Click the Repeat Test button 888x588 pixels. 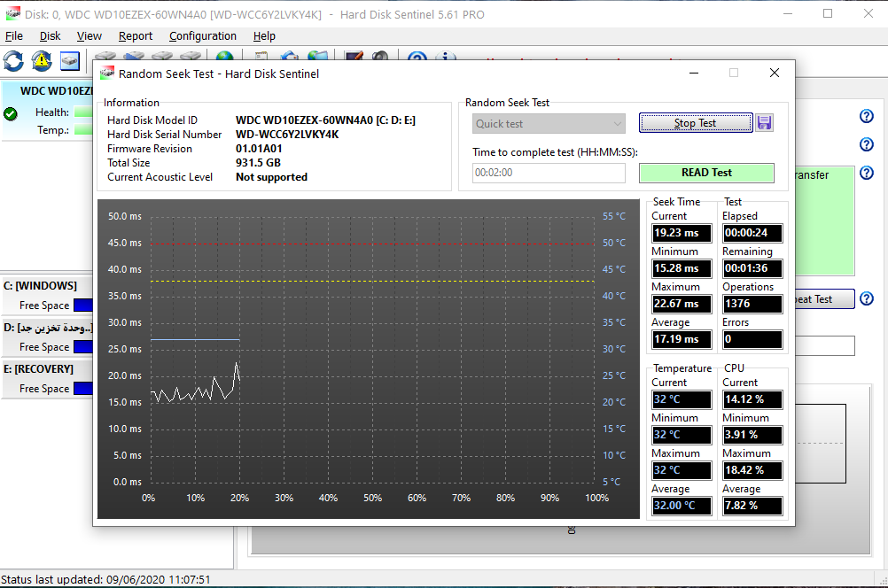click(825, 299)
